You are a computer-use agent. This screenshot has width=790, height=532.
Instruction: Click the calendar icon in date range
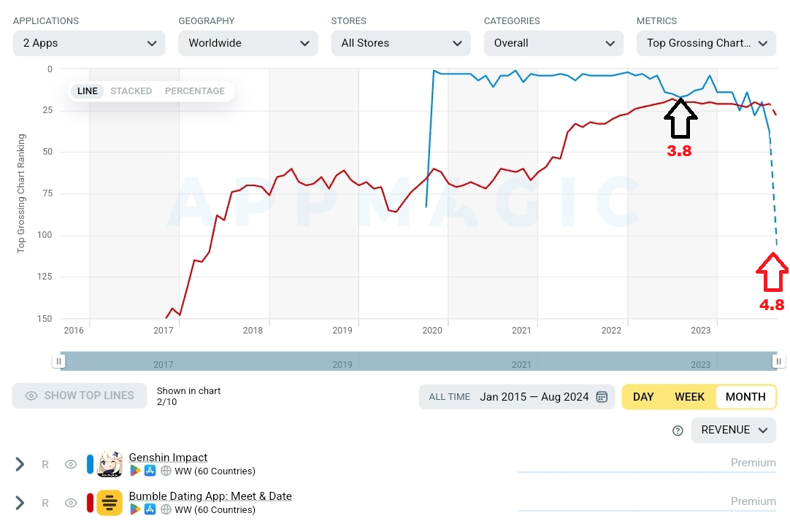point(602,397)
